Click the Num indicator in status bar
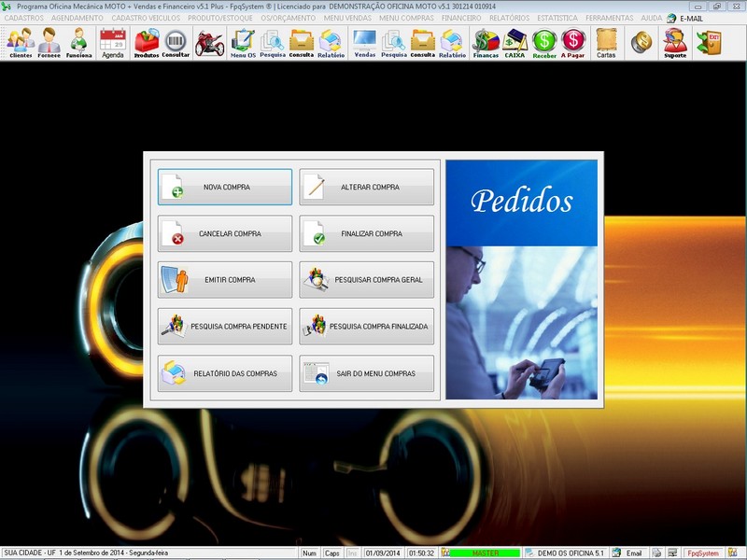This screenshot has width=747, height=560. (309, 553)
